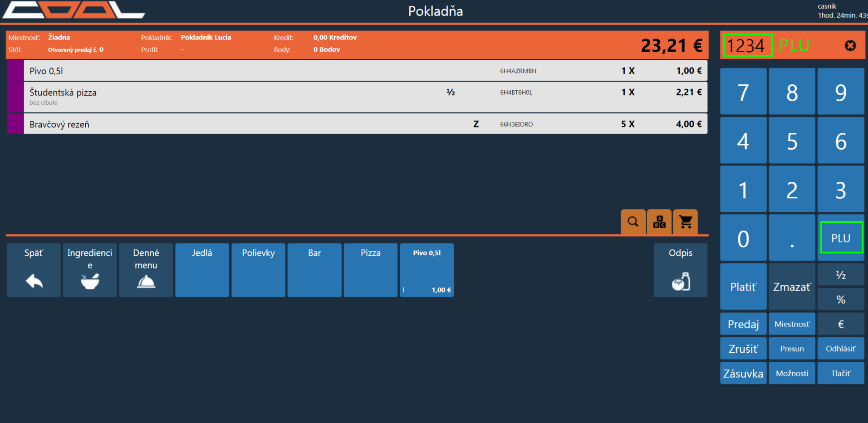
Task: Clear PLU entry with the X icon
Action: [850, 45]
